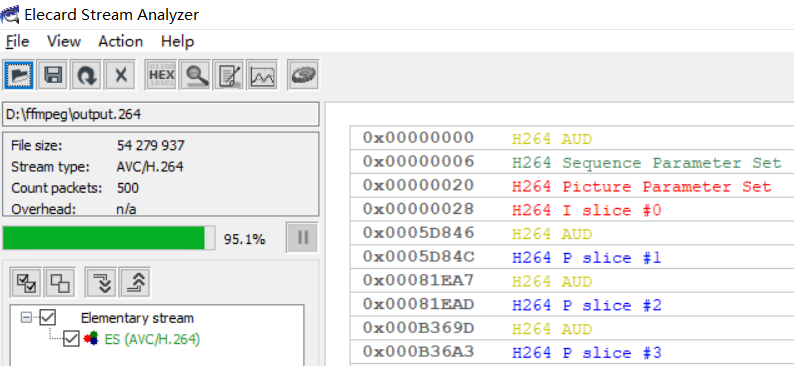The height and width of the screenshot is (366, 794).
Task: Click the Elecard app icon in title bar
Action: click(10, 14)
